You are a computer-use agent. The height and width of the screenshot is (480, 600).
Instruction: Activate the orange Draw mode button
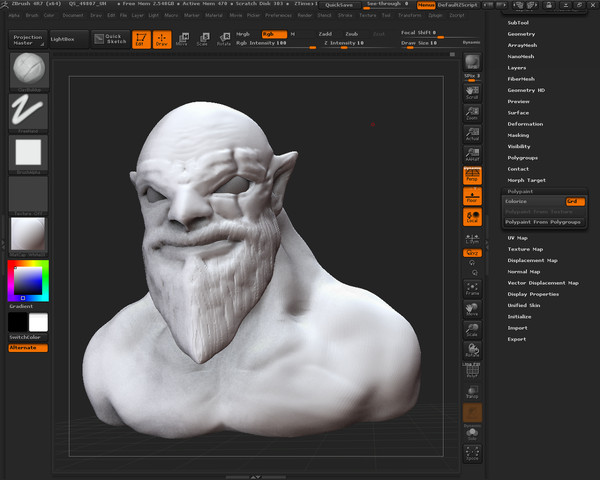pyautogui.click(x=162, y=39)
